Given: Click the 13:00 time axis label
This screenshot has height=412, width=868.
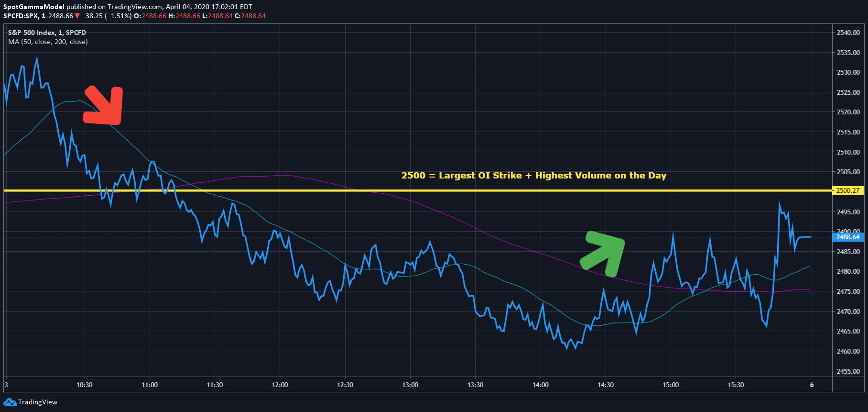Looking at the screenshot, I should pyautogui.click(x=410, y=385).
